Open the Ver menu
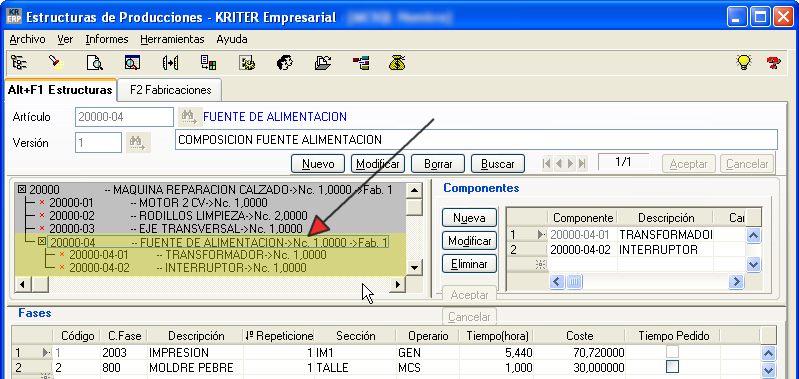The height and width of the screenshot is (379, 799). click(x=65, y=39)
